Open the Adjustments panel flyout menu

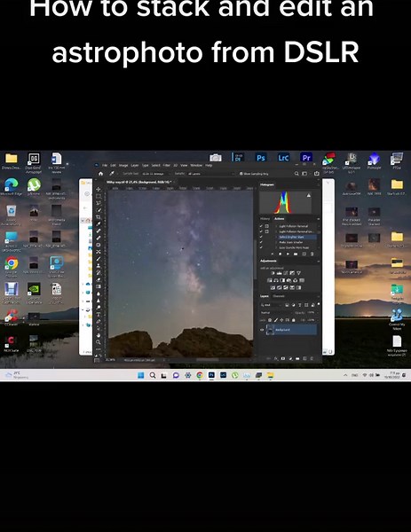click(319, 262)
